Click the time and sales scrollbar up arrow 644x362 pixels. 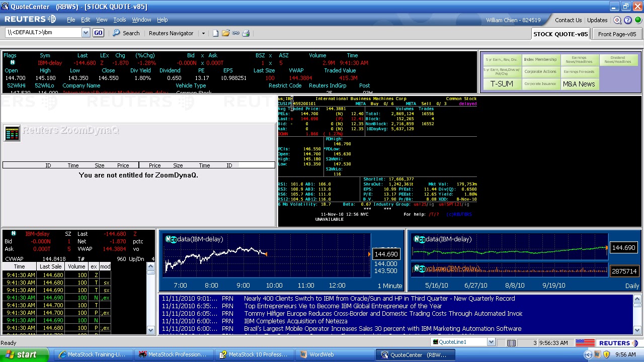[151, 266]
